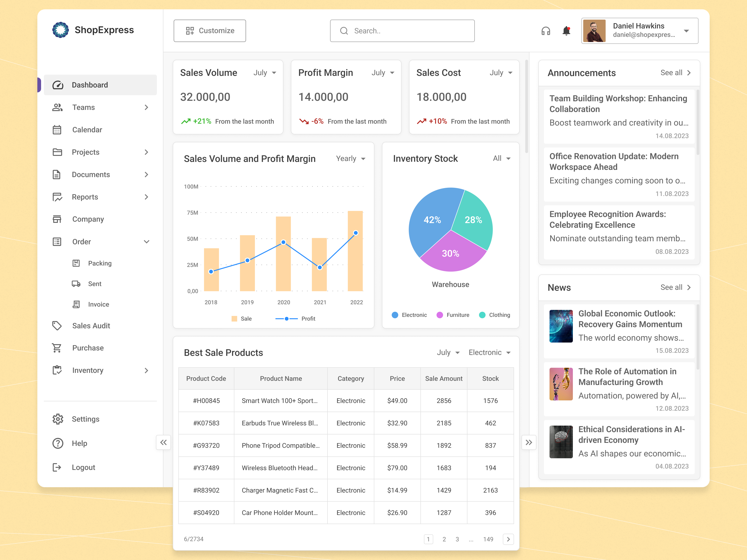Image resolution: width=747 pixels, height=560 pixels.
Task: Click the Customize button
Action: click(209, 31)
